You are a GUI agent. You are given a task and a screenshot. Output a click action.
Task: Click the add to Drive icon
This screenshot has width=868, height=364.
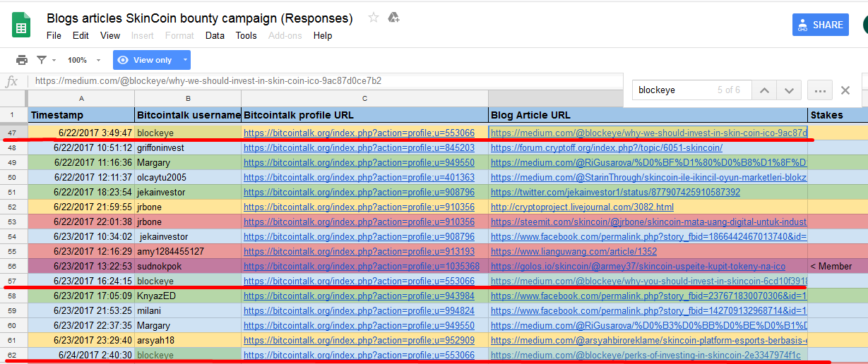pyautogui.click(x=394, y=18)
